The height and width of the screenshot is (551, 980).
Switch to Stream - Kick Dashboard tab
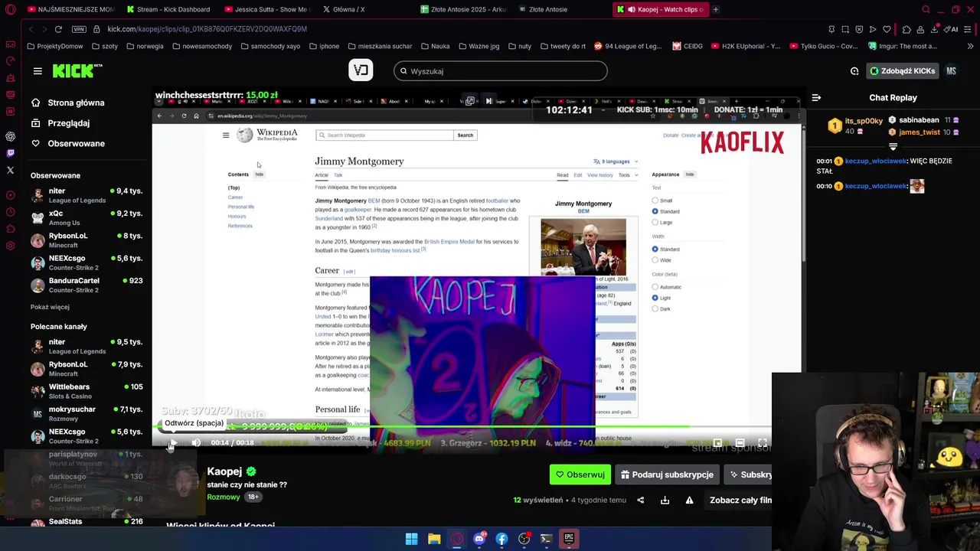tap(168, 9)
